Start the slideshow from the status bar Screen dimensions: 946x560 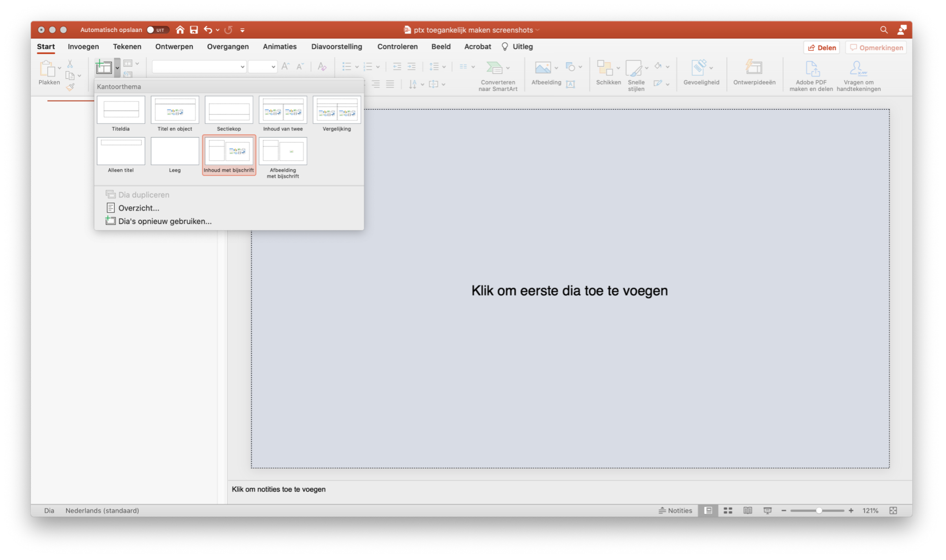point(767,510)
